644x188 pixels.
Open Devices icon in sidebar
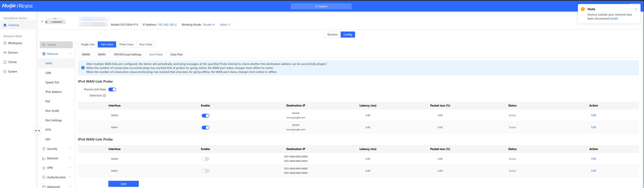[x=5, y=53]
